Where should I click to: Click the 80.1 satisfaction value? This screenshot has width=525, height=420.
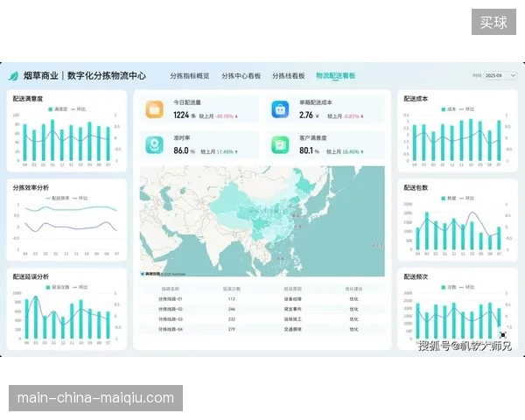point(306,150)
